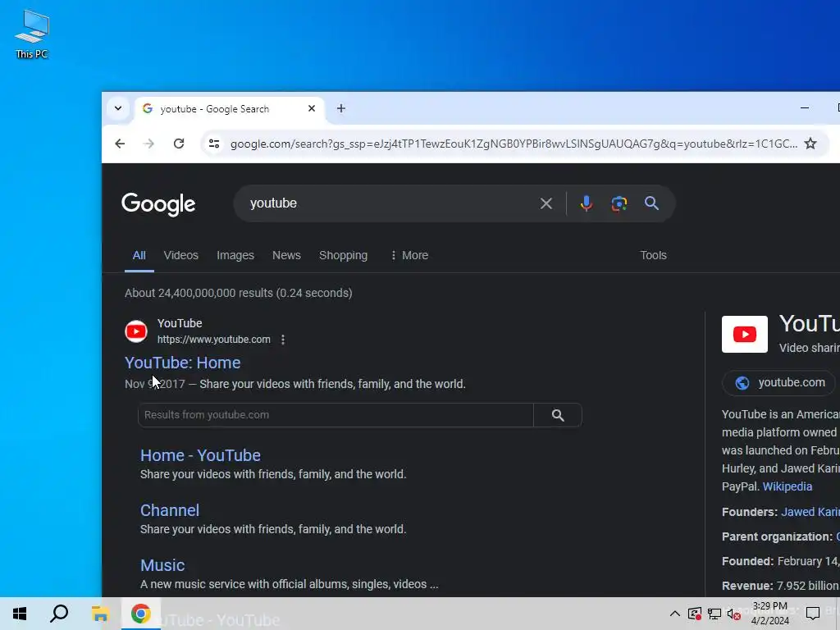Start voice search with microphone
The height and width of the screenshot is (630, 840).
[586, 203]
